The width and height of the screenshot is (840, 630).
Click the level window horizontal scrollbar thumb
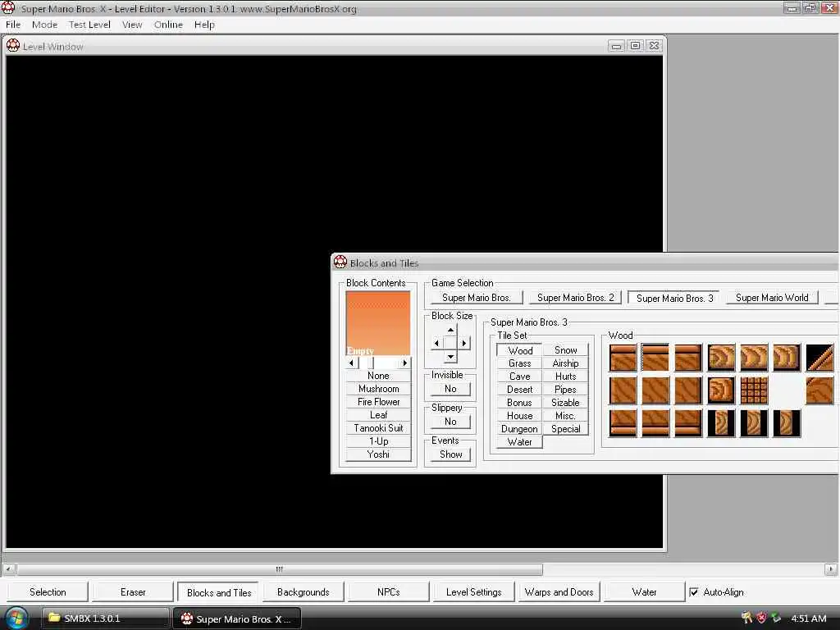pyautogui.click(x=279, y=569)
